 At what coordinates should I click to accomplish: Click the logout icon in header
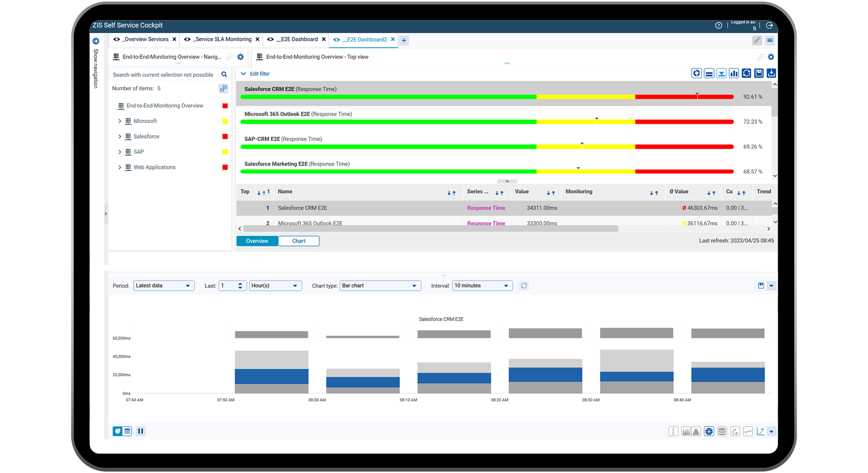click(x=769, y=25)
